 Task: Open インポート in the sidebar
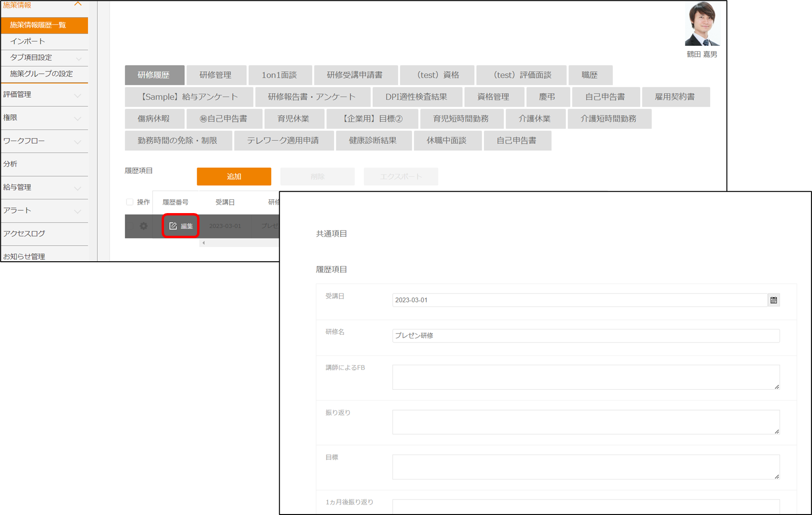tap(27, 42)
